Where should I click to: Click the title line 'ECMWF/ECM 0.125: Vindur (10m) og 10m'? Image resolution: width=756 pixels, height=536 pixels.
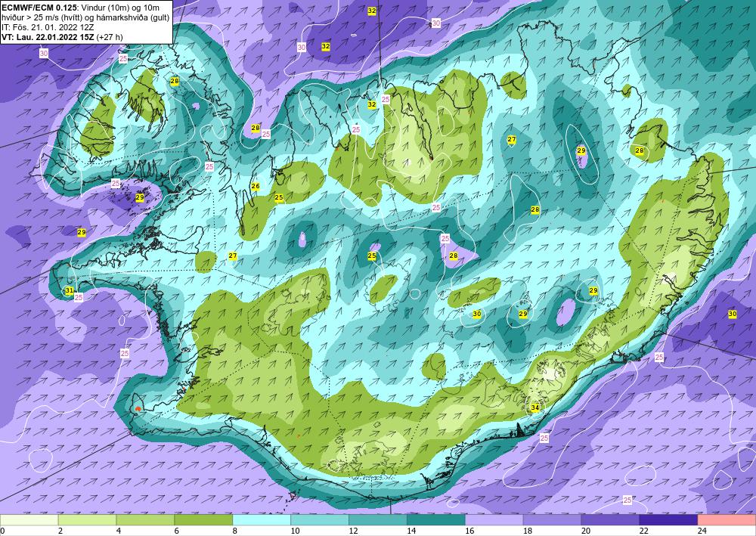tap(81, 8)
